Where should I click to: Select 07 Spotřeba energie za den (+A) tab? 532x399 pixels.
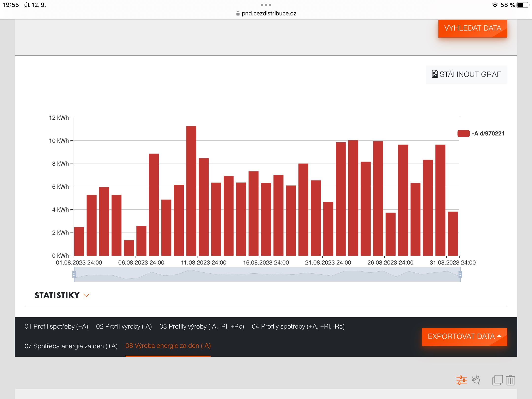(71, 346)
